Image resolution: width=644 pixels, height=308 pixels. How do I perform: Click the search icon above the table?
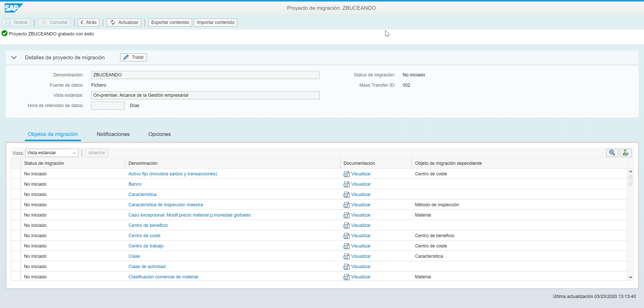612,153
